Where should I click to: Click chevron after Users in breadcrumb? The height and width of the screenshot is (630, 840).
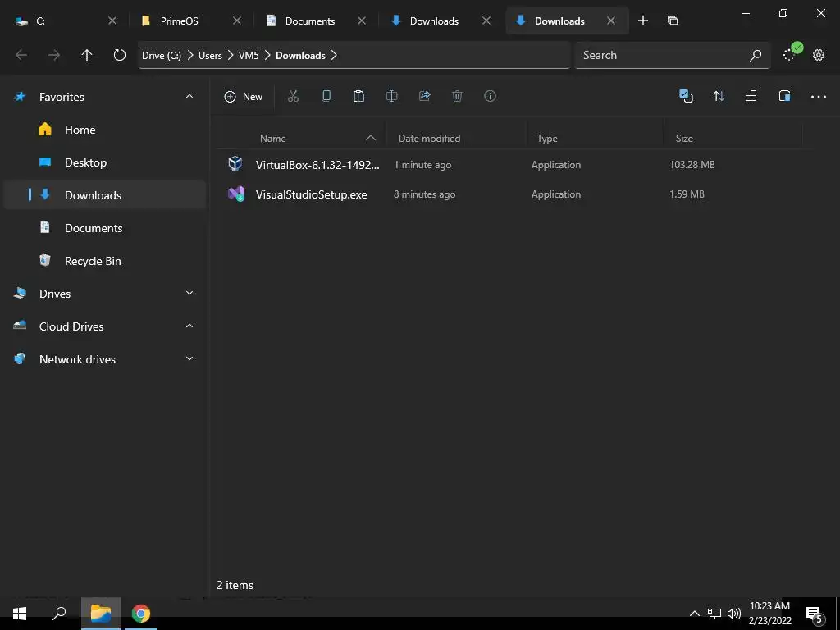[x=231, y=55]
